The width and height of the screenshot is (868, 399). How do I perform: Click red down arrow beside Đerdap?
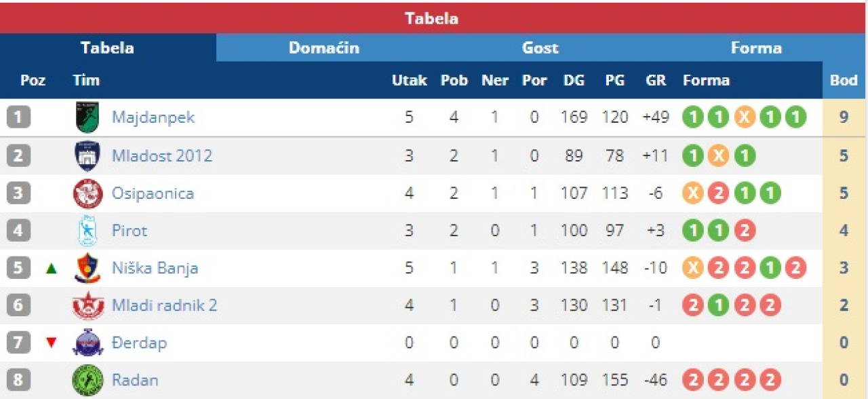coord(51,343)
